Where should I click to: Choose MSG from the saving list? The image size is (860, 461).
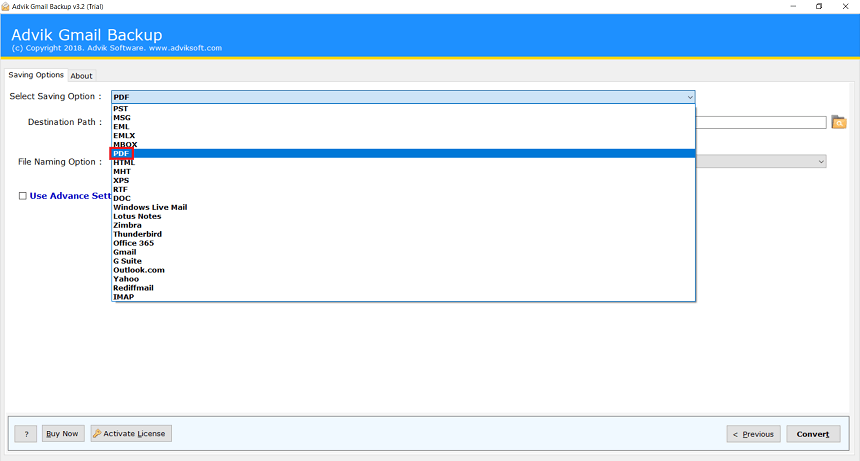tap(403, 117)
